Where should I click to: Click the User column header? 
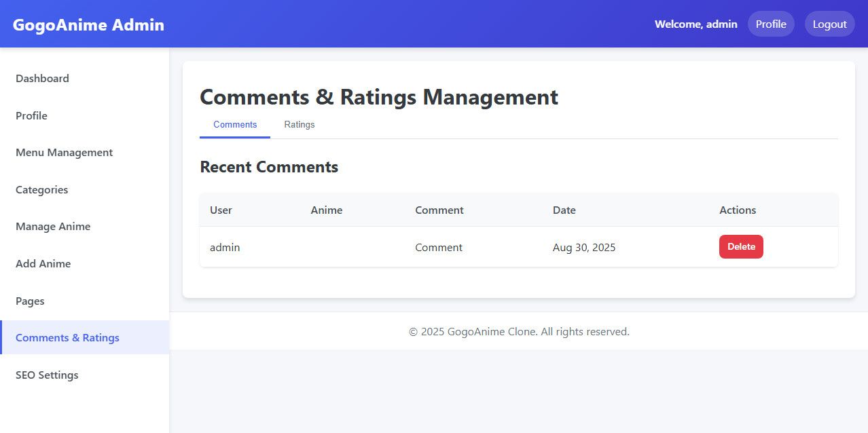221,210
